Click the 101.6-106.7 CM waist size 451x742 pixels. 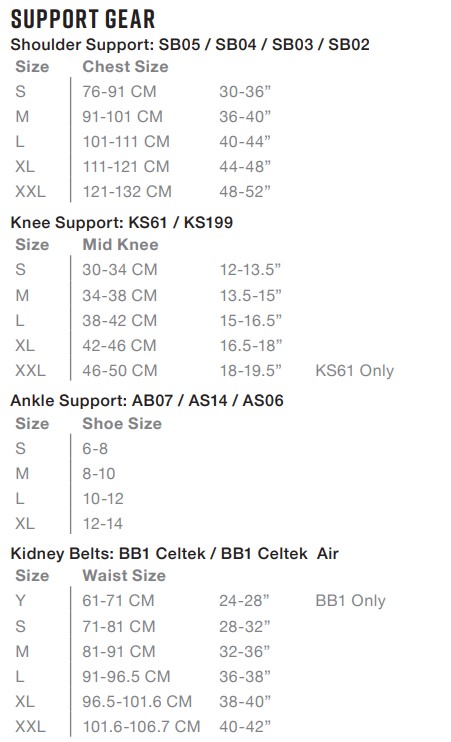(141, 726)
